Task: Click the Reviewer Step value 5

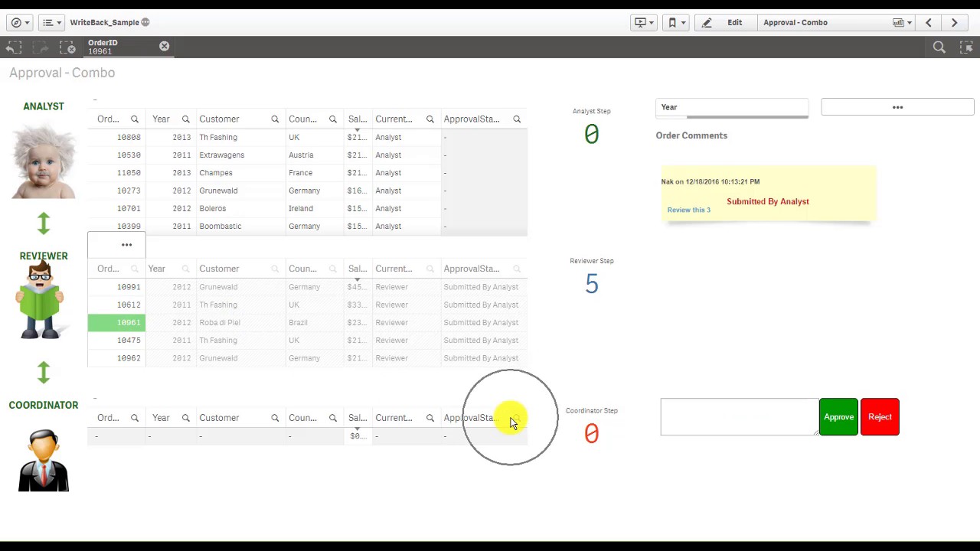Action: 592,284
